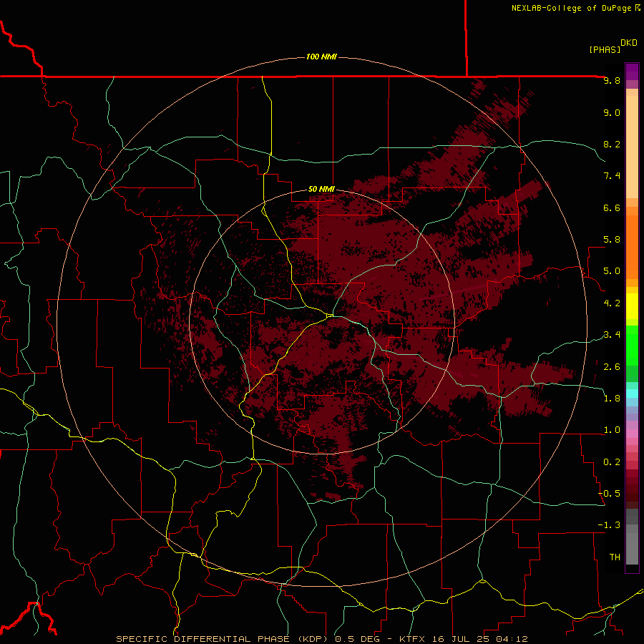The image size is (644, 644).
Task: Click the green segment of the color bar
Action: (x=632, y=346)
